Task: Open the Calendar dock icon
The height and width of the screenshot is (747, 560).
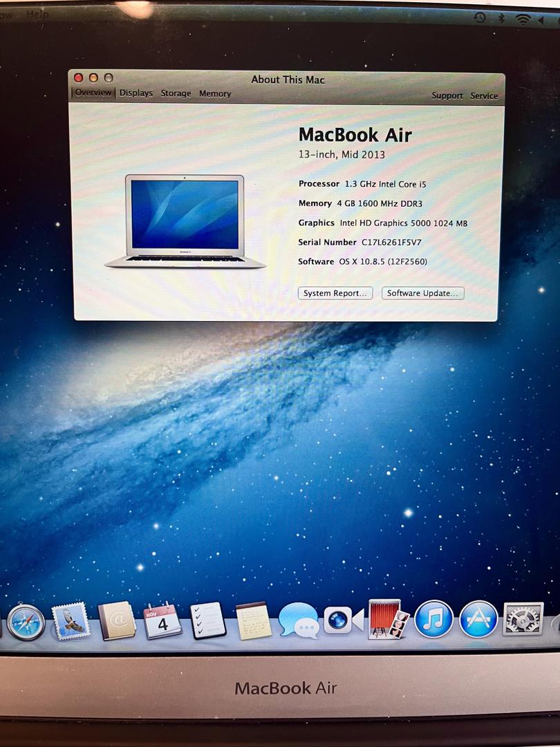Action: (x=162, y=620)
